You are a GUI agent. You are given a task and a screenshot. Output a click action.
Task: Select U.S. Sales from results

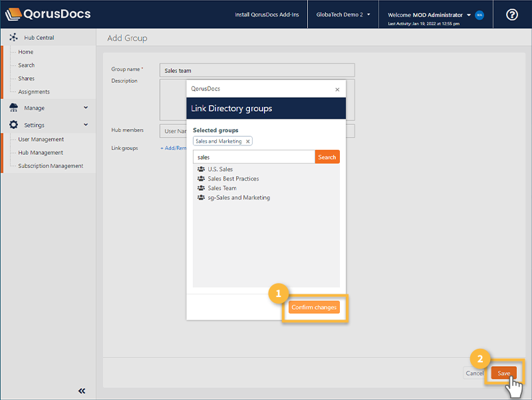220,169
